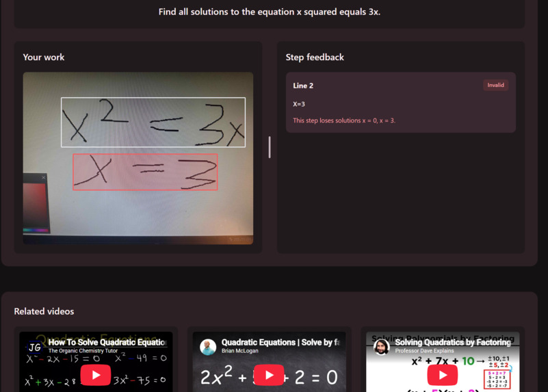Select the Line 2 feedback card
Image resolution: width=548 pixels, height=392 pixels.
(x=400, y=103)
